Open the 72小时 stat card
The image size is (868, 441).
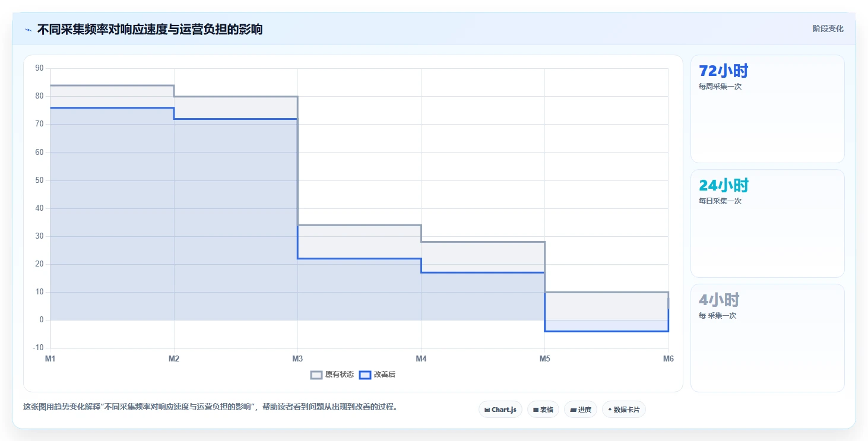(x=768, y=109)
